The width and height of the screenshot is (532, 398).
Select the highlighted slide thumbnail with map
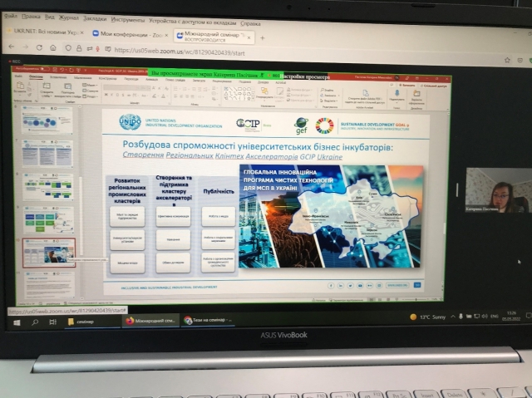[x=49, y=253]
